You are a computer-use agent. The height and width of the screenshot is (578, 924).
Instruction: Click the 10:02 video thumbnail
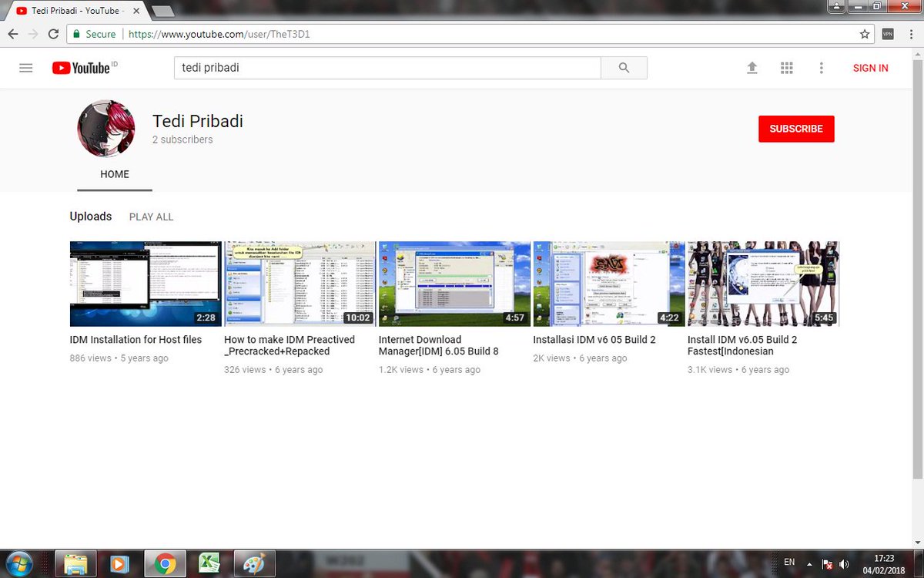tap(300, 284)
